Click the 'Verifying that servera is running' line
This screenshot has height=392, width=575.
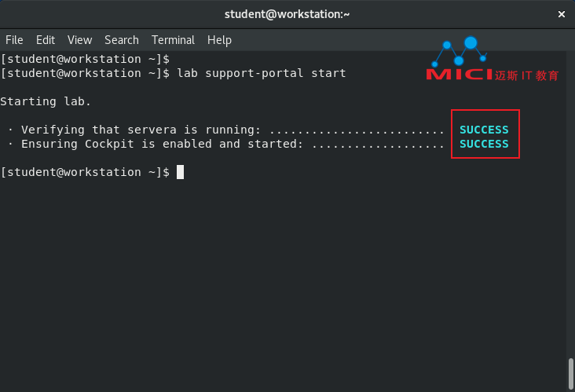click(x=141, y=130)
